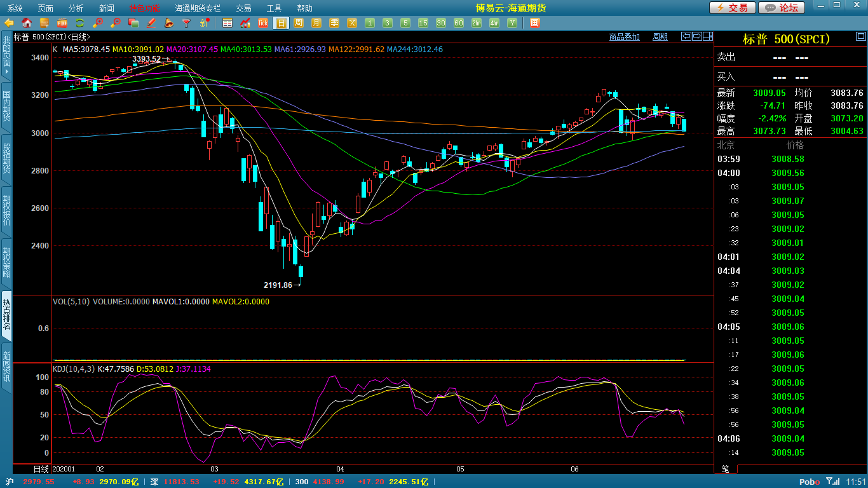Open the 帮助 menu
Viewport: 868px width, 488px height.
coord(304,8)
